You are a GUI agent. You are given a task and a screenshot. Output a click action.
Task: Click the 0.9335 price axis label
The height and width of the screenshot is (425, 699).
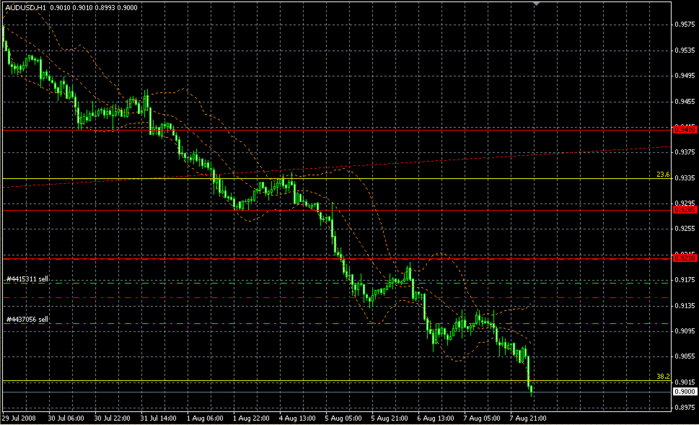pyautogui.click(x=685, y=178)
